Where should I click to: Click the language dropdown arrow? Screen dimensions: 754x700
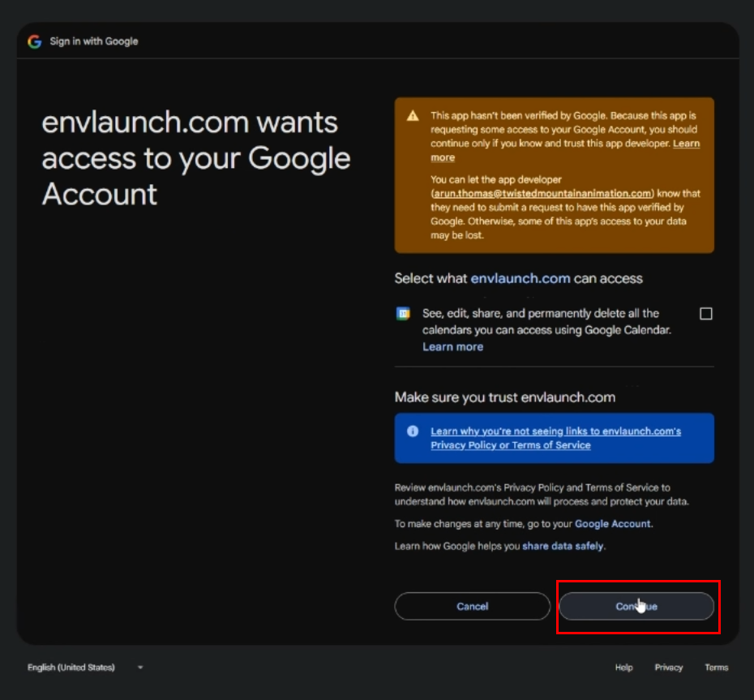140,668
